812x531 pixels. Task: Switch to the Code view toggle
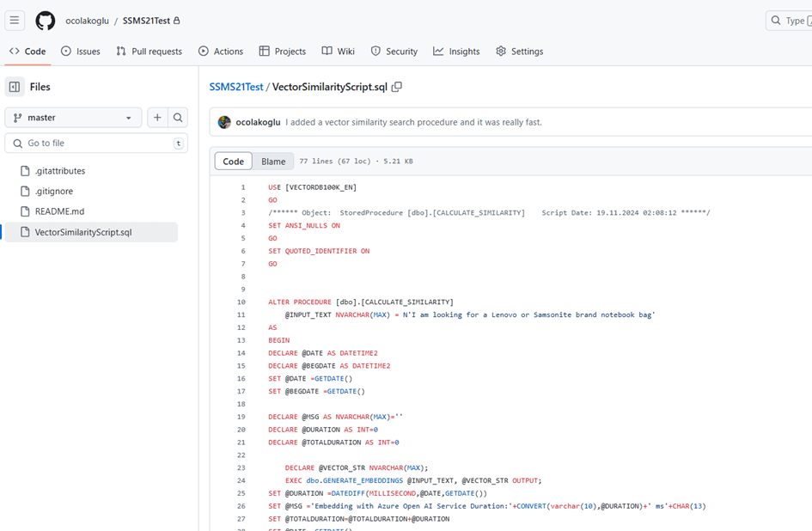pos(234,162)
